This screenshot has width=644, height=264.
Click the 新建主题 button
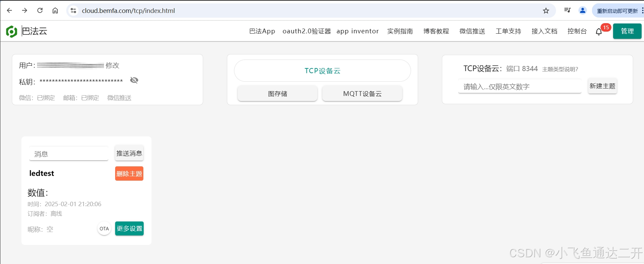pos(602,86)
